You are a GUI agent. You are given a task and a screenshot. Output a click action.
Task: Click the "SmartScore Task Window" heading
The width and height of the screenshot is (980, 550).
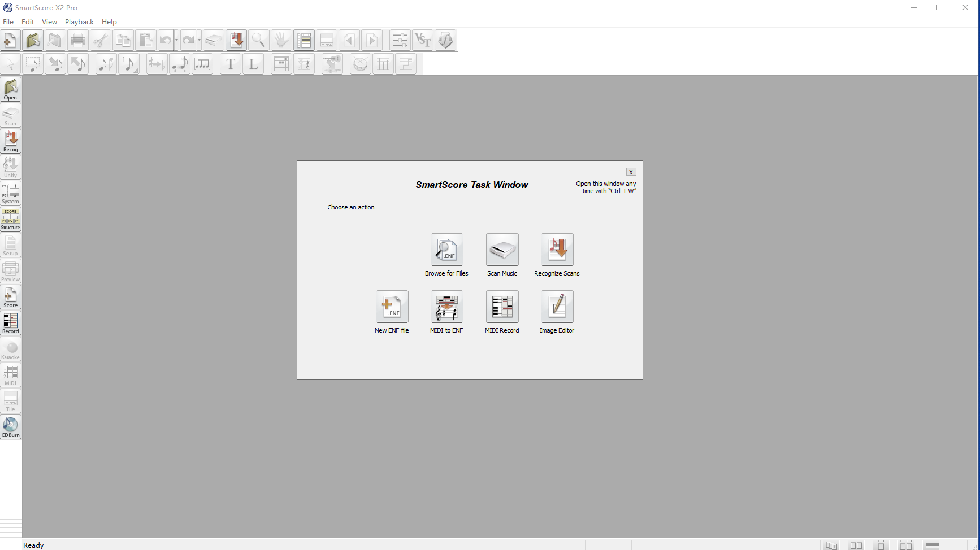click(472, 185)
